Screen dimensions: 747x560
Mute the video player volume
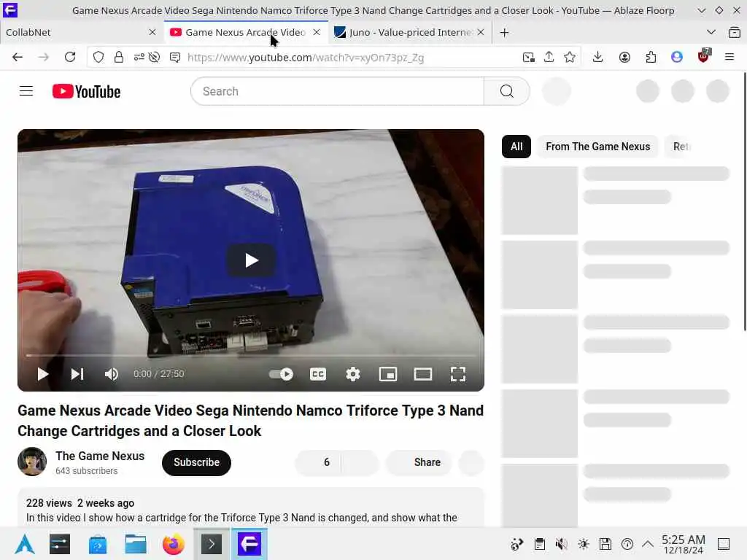(x=111, y=374)
